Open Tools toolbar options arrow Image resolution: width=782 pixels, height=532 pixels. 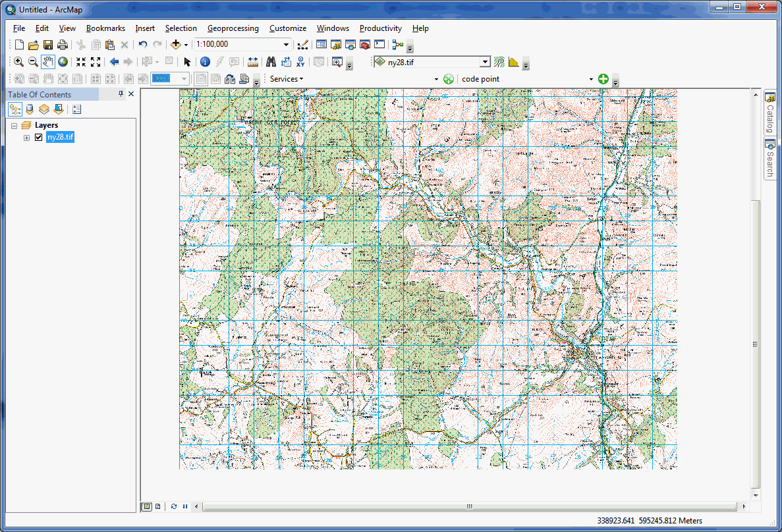pos(349,65)
